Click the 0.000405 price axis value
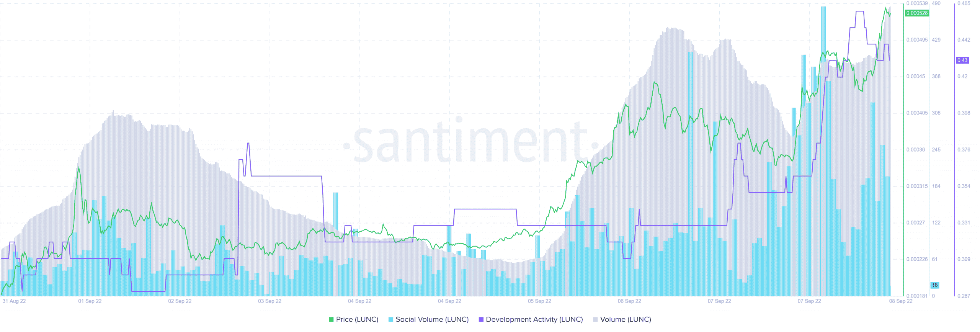 point(917,113)
